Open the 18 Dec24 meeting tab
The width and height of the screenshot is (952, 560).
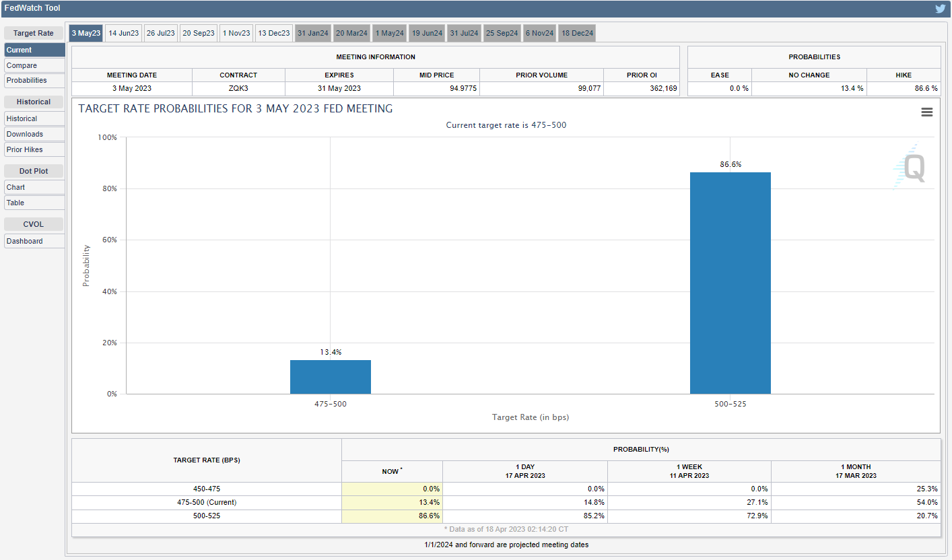[576, 33]
